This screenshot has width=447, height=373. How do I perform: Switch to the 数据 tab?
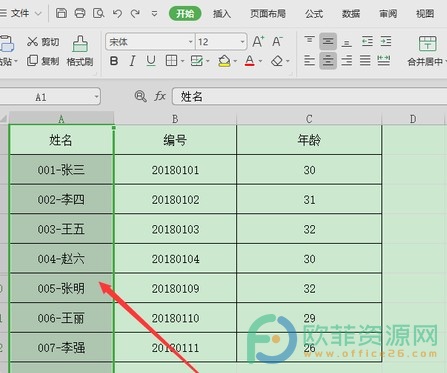[351, 14]
